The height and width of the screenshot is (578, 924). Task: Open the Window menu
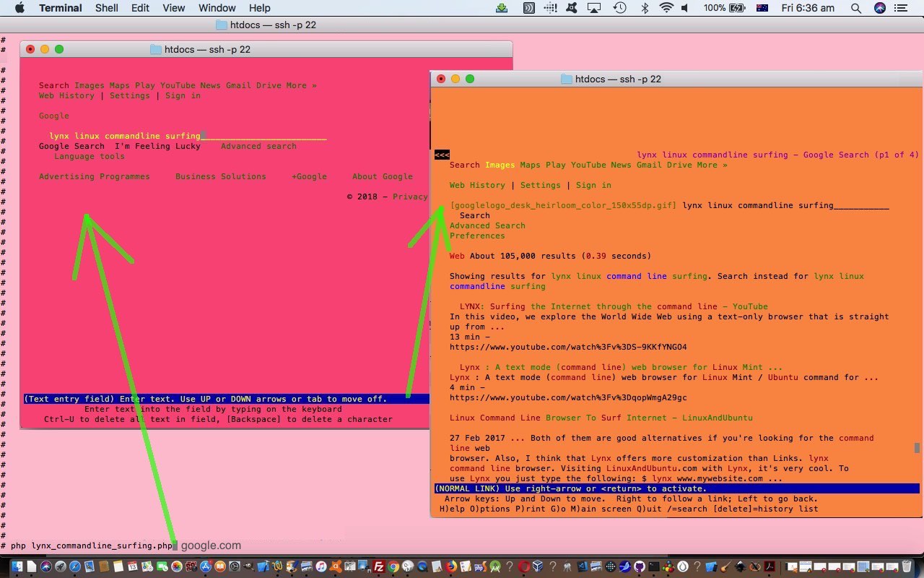pos(217,8)
